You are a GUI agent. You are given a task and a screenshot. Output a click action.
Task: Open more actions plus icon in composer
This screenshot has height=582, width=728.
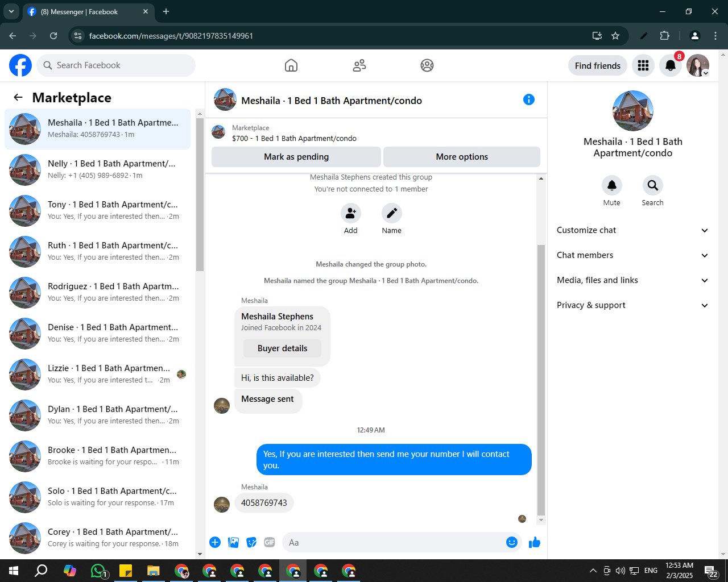pos(215,542)
